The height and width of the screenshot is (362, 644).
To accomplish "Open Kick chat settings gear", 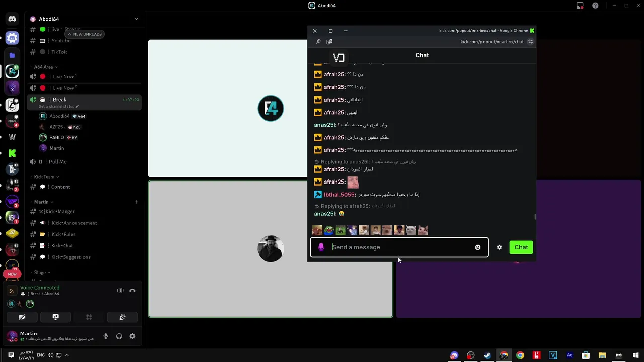I will pos(499,247).
